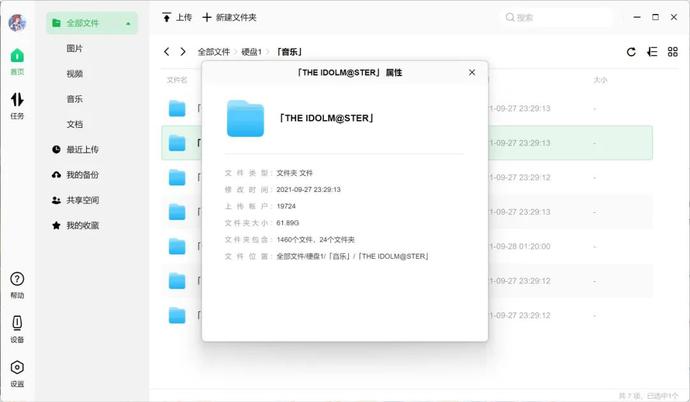The width and height of the screenshot is (690, 402).
Task: Click the 新建文件夹 new folder button
Action: click(229, 18)
